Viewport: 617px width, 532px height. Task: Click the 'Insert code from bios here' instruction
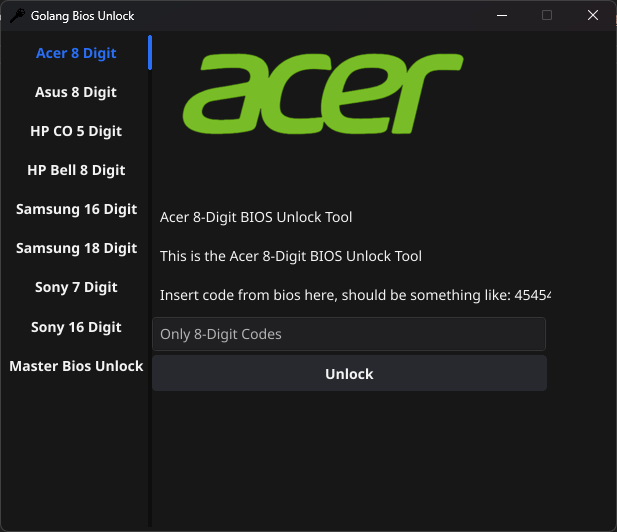[x=355, y=295]
